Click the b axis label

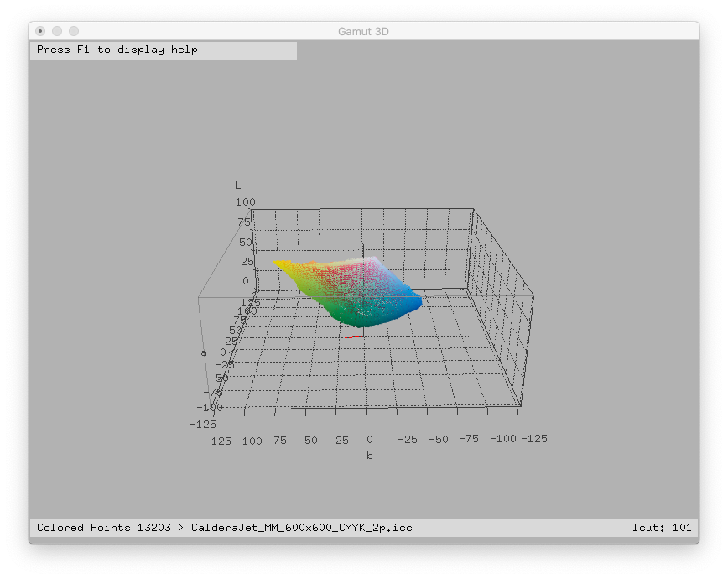click(x=369, y=456)
